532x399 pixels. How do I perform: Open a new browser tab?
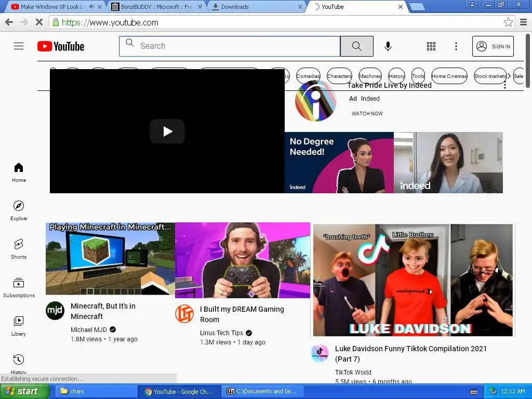tap(417, 6)
